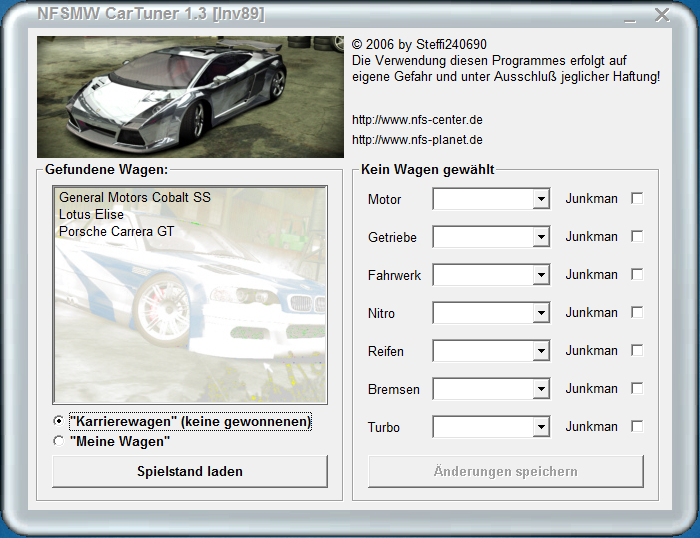Check the Junkman box for Turbo
The image size is (700, 538).
637,426
